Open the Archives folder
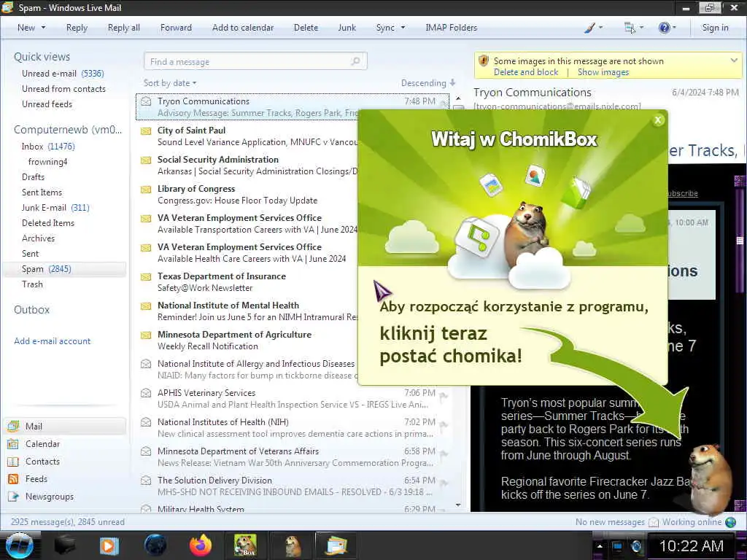Image resolution: width=747 pixels, height=560 pixels. [38, 238]
